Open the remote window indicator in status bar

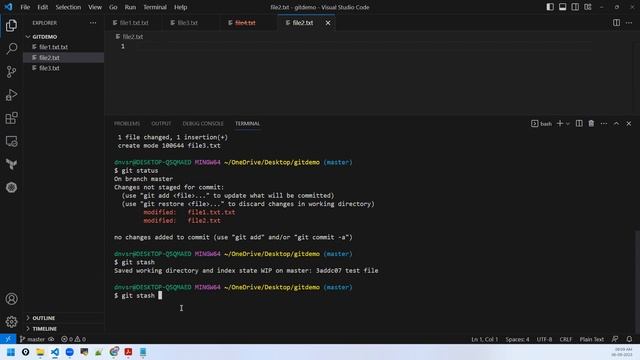pyautogui.click(x=8, y=339)
